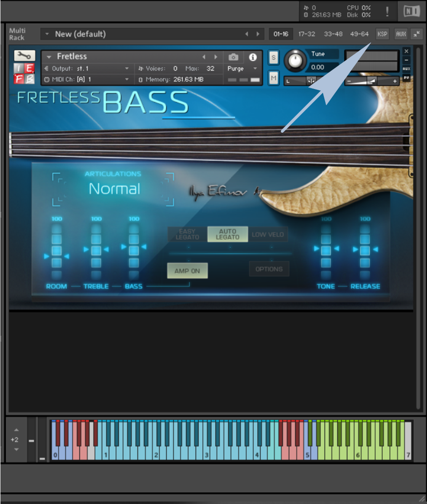The image size is (427, 504).
Task: Switch to 17-32 rack page
Action: point(306,34)
